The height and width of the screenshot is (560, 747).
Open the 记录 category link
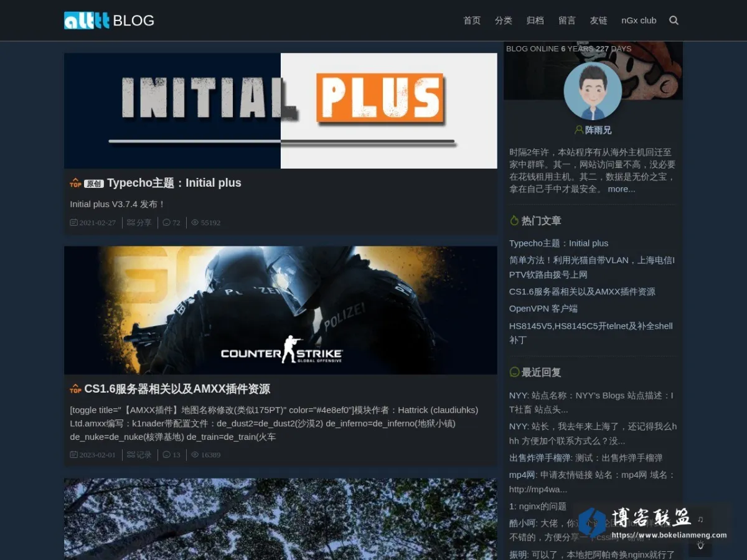[x=144, y=454]
